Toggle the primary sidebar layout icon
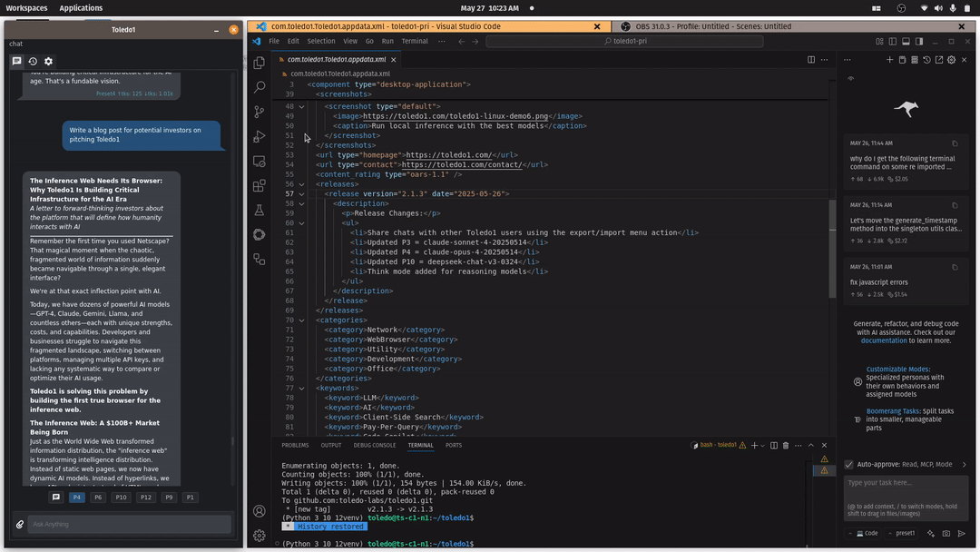 pos(893,41)
